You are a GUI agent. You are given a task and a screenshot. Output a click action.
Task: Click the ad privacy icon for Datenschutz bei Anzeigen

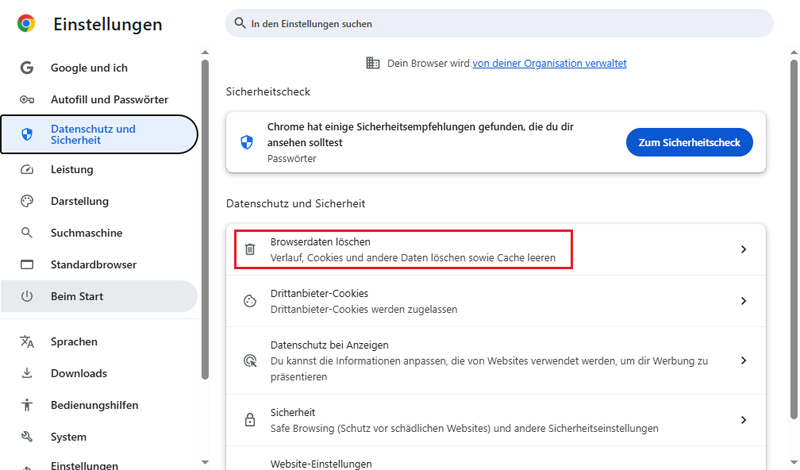pos(249,361)
